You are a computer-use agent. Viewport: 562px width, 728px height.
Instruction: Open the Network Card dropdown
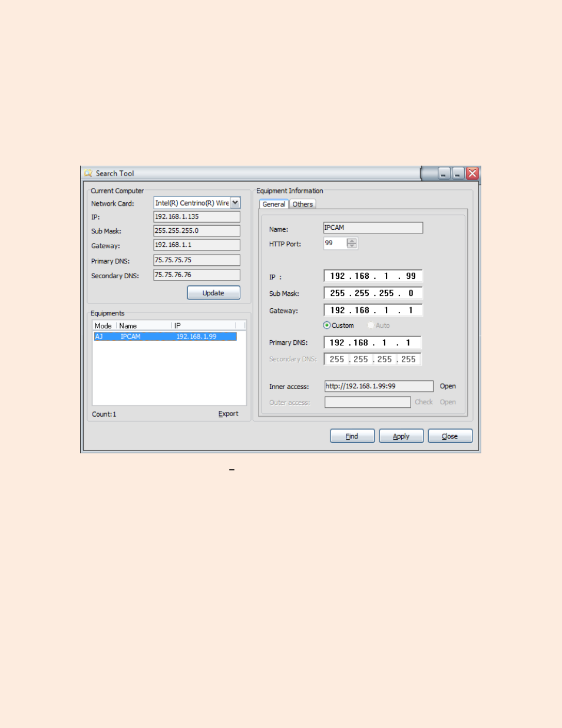[x=235, y=203]
